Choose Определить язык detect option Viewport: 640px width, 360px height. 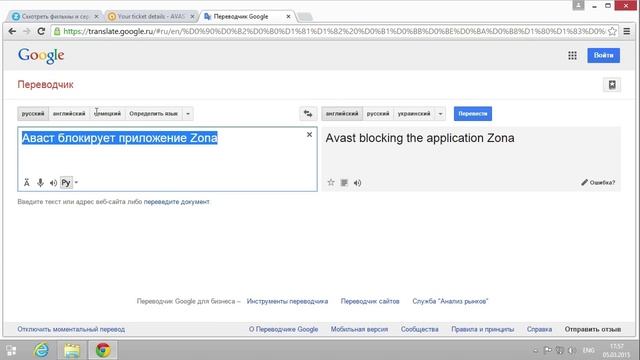tap(153, 113)
